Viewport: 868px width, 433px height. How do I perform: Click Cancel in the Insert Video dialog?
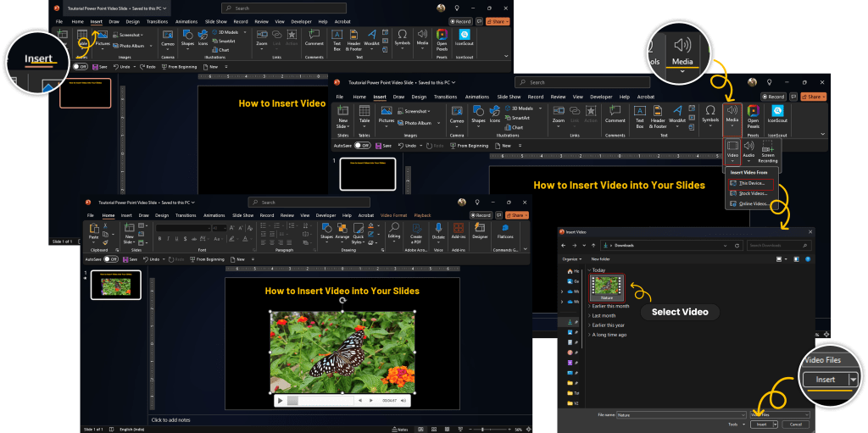click(x=795, y=424)
